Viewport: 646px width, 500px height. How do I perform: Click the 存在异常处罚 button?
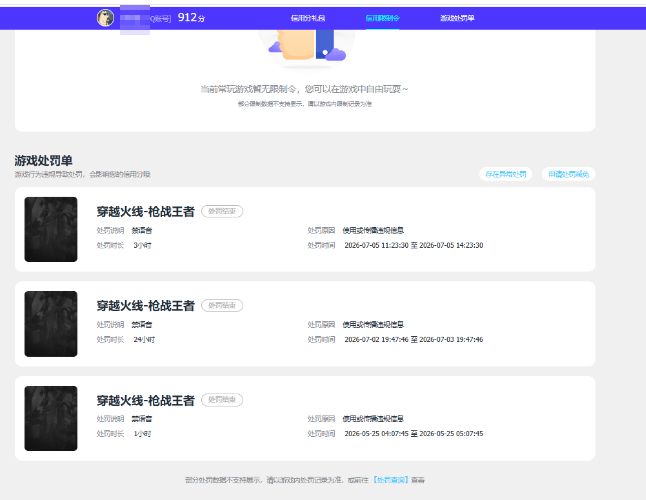[x=506, y=174]
